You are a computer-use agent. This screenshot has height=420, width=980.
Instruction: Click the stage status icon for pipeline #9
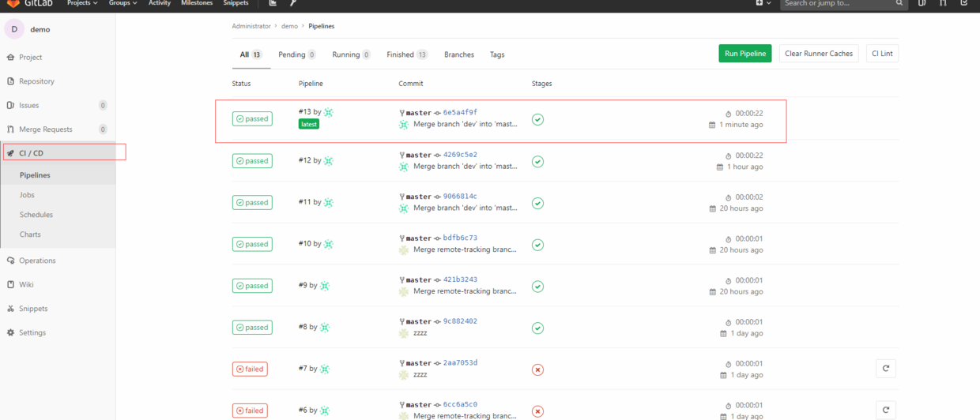click(537, 287)
